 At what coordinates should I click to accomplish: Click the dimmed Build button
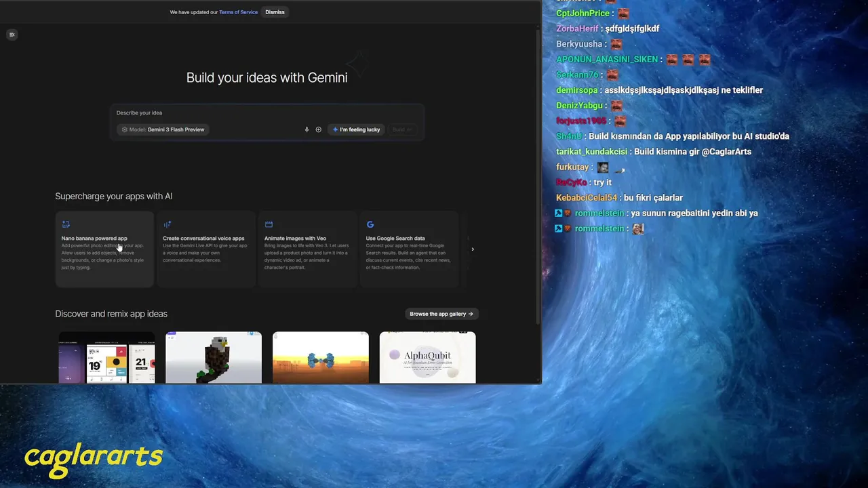(x=402, y=129)
